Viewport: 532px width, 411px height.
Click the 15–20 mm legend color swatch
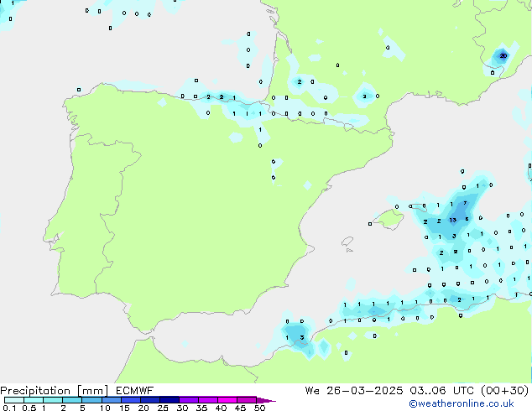tap(130, 400)
